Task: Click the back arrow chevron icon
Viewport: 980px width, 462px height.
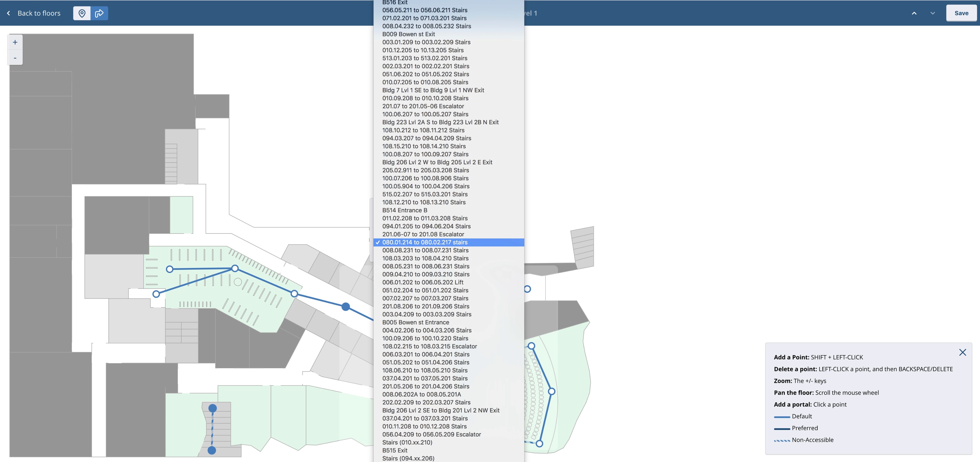Action: pos(9,13)
